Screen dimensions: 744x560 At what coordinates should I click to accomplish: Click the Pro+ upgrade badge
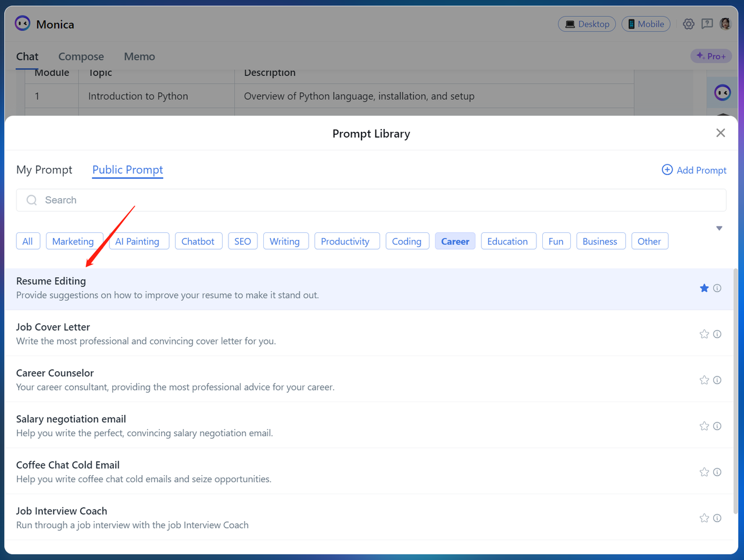(x=710, y=56)
